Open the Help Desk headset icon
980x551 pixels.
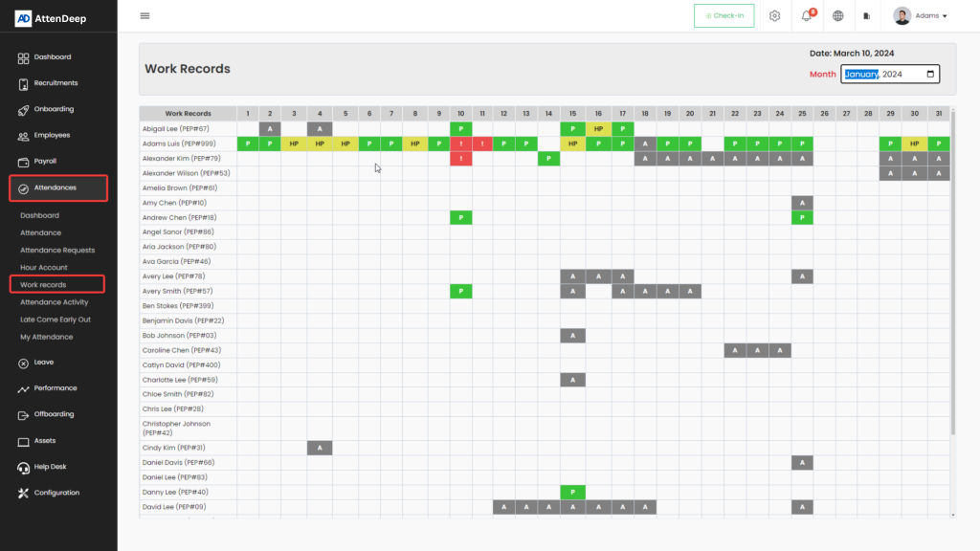(x=24, y=467)
